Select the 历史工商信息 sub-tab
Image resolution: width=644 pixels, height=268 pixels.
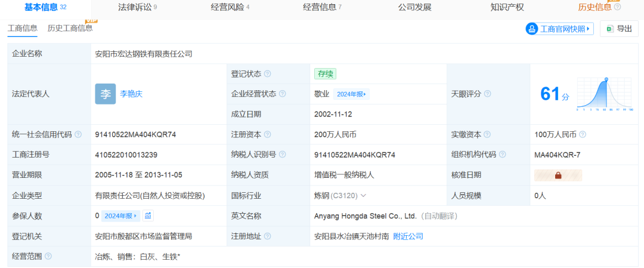[70, 28]
